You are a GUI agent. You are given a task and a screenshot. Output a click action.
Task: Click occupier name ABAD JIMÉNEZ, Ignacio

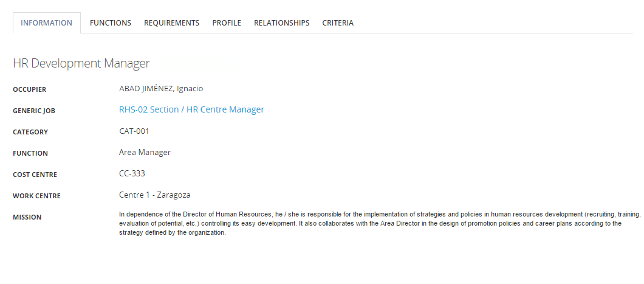161,89
